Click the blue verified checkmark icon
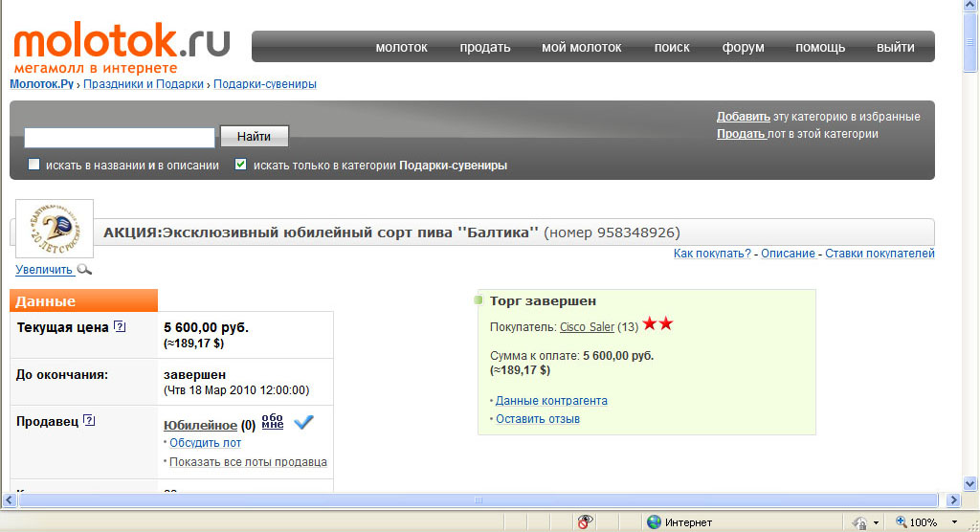The width and height of the screenshot is (980, 532). [304, 422]
